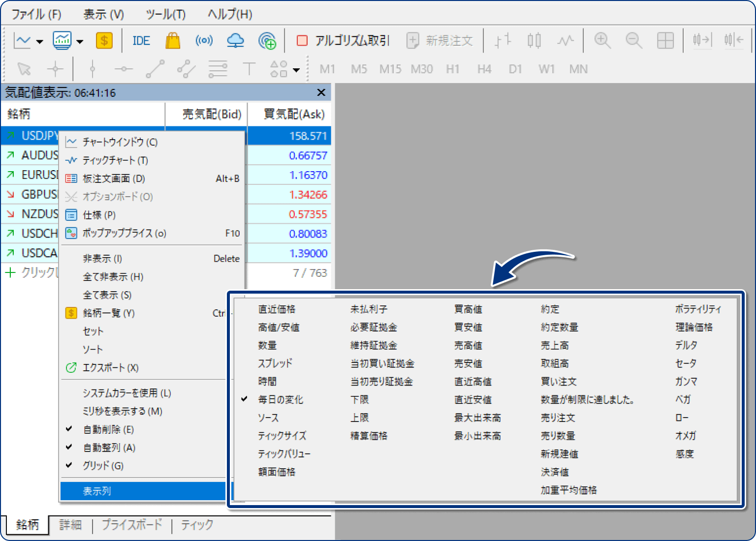Screen dimensions: 756x541
Task: Select the crosshair cursor tool
Action: point(55,69)
